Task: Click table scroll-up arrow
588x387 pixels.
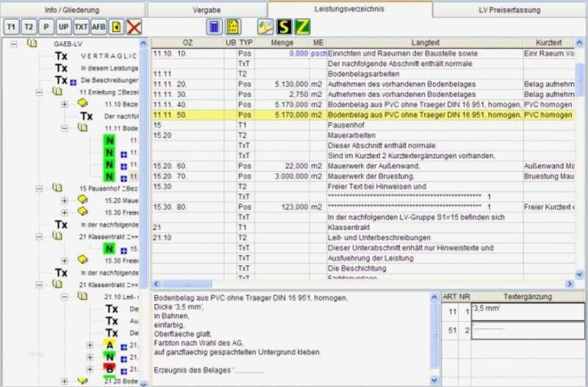Action: pos(579,43)
